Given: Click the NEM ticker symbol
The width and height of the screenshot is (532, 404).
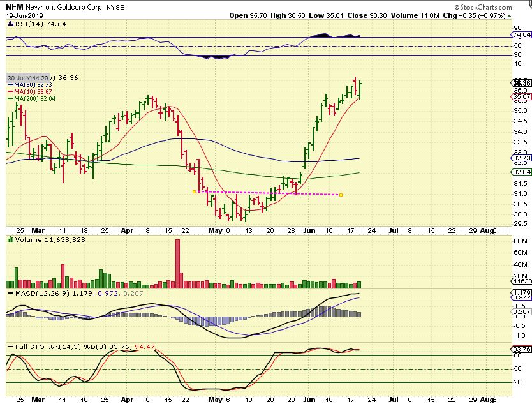Looking at the screenshot, I should pyautogui.click(x=15, y=7).
